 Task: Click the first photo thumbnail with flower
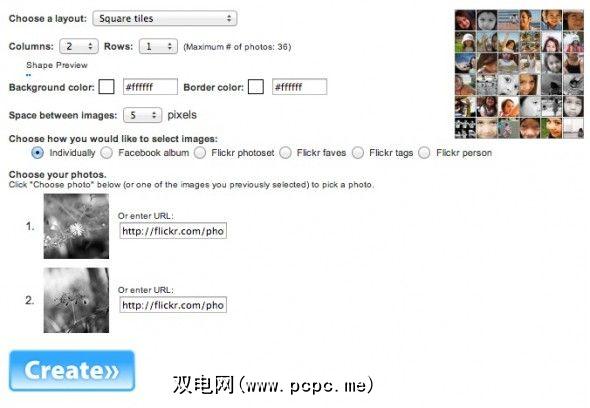pos(76,226)
